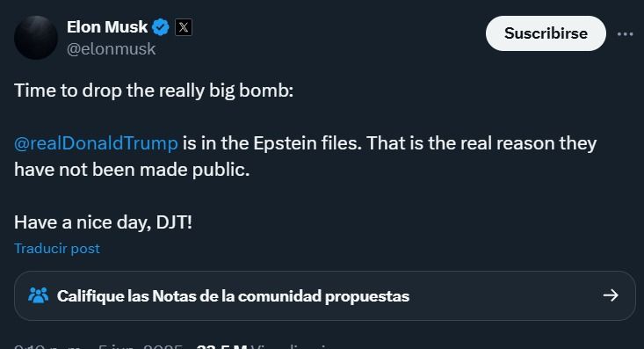Click the Community Notes people icon

(38, 295)
